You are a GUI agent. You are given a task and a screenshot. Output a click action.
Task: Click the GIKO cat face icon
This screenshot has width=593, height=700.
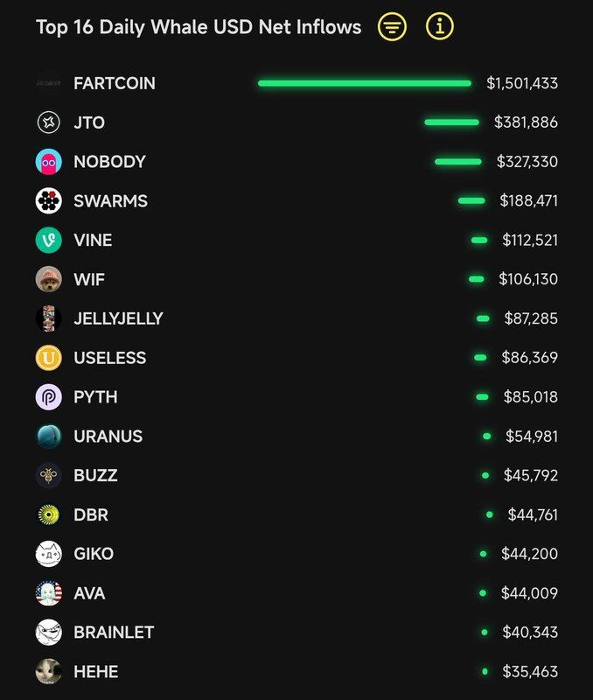click(x=48, y=554)
